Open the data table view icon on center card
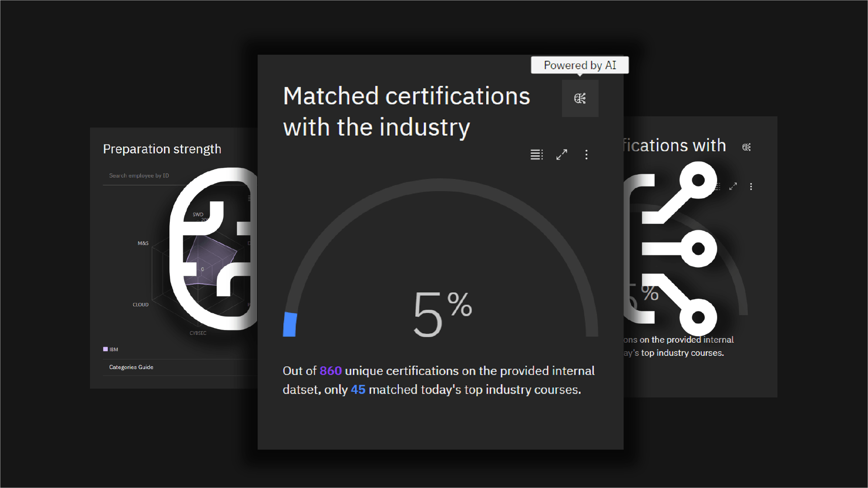Viewport: 868px width, 488px height. point(536,155)
